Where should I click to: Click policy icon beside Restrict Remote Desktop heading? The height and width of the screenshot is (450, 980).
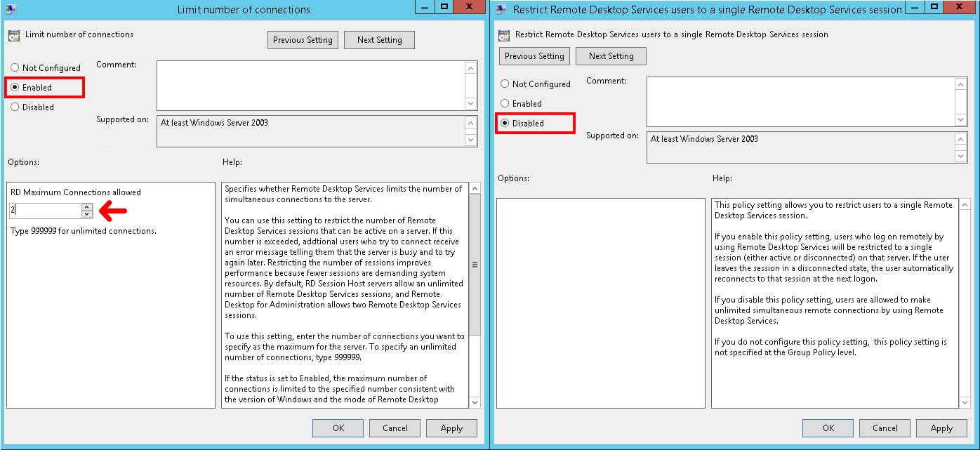coord(503,34)
